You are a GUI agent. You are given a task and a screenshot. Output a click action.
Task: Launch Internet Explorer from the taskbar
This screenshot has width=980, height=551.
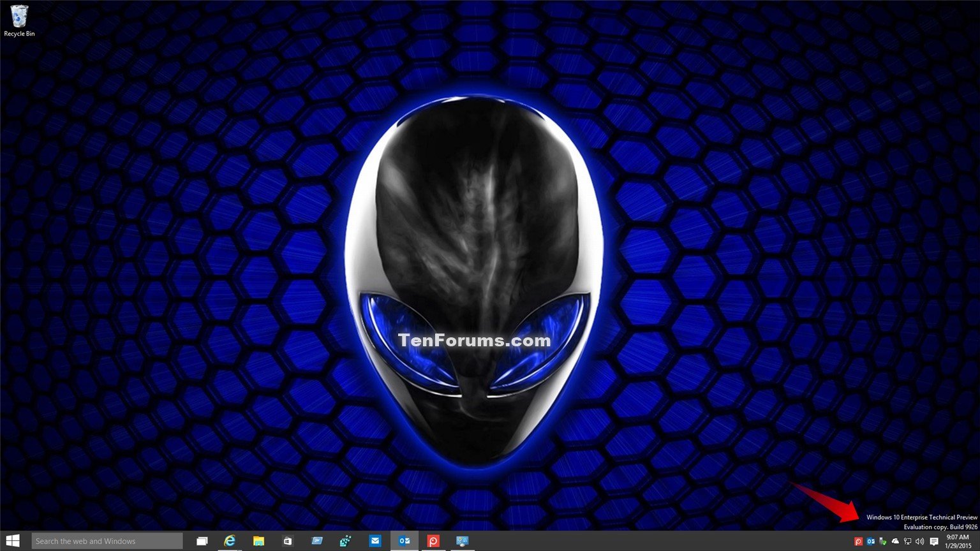230,541
